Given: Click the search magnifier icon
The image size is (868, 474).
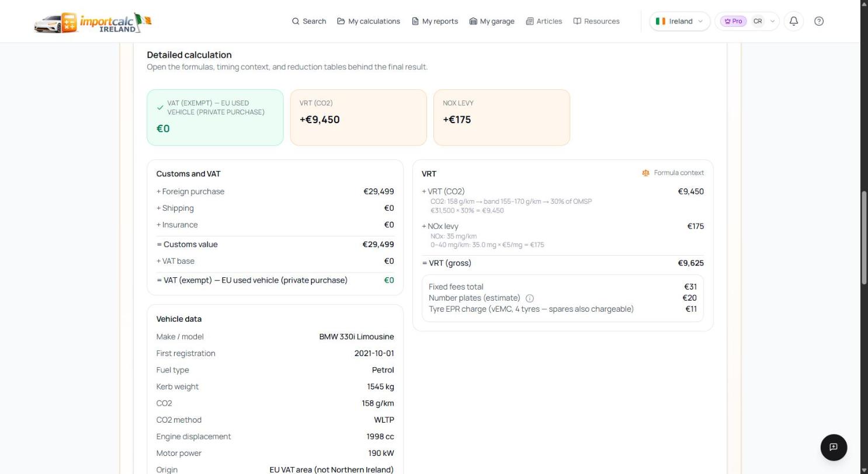Looking at the screenshot, I should 296,21.
